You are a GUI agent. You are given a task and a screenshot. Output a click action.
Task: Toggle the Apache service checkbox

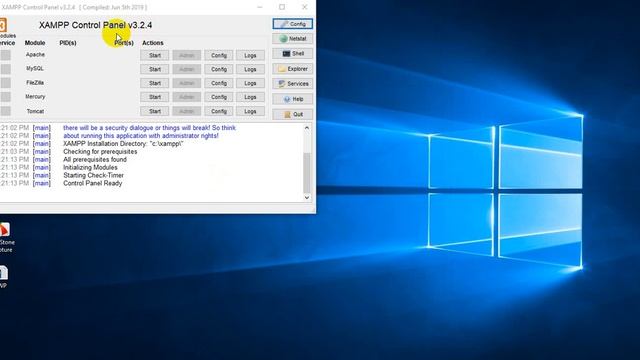click(5, 55)
